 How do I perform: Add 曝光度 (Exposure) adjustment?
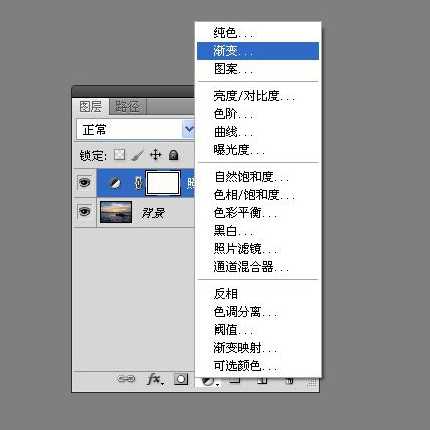[258, 150]
